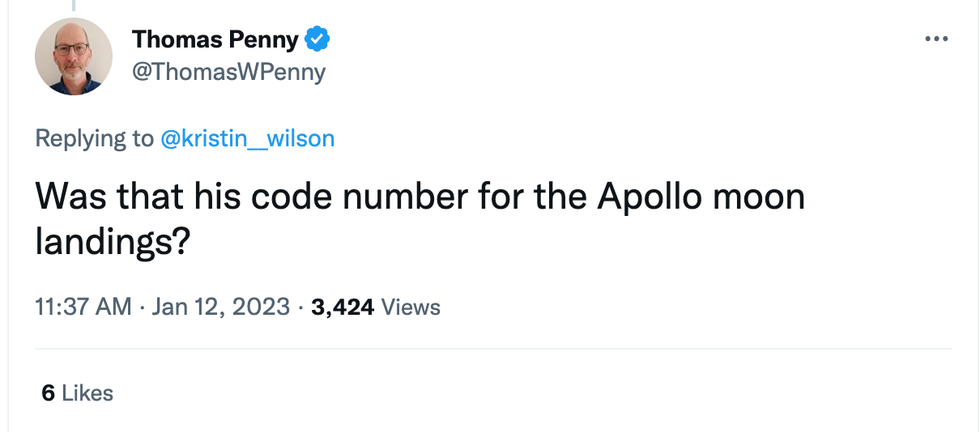
Task: Open the @kristin__wilson mention link
Action: [x=247, y=138]
